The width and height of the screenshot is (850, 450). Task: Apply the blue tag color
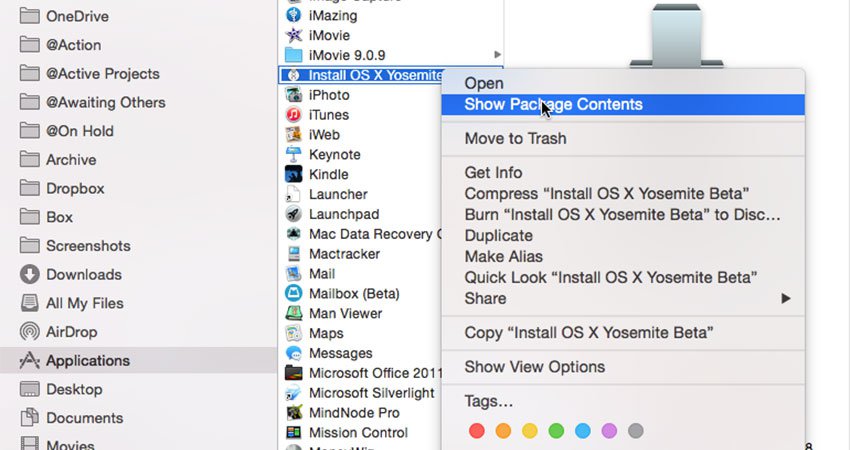click(x=583, y=431)
